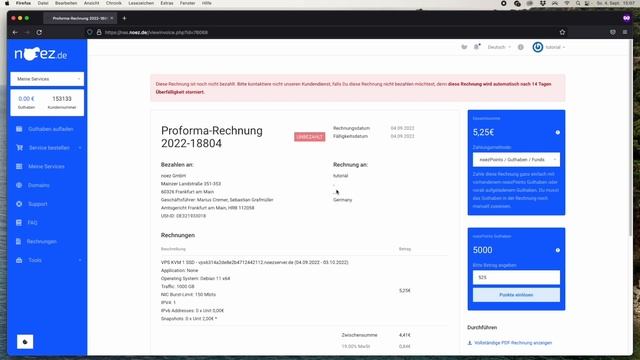
Task: Click the Zwischensumme 4,41€ amount
Action: click(x=404, y=335)
